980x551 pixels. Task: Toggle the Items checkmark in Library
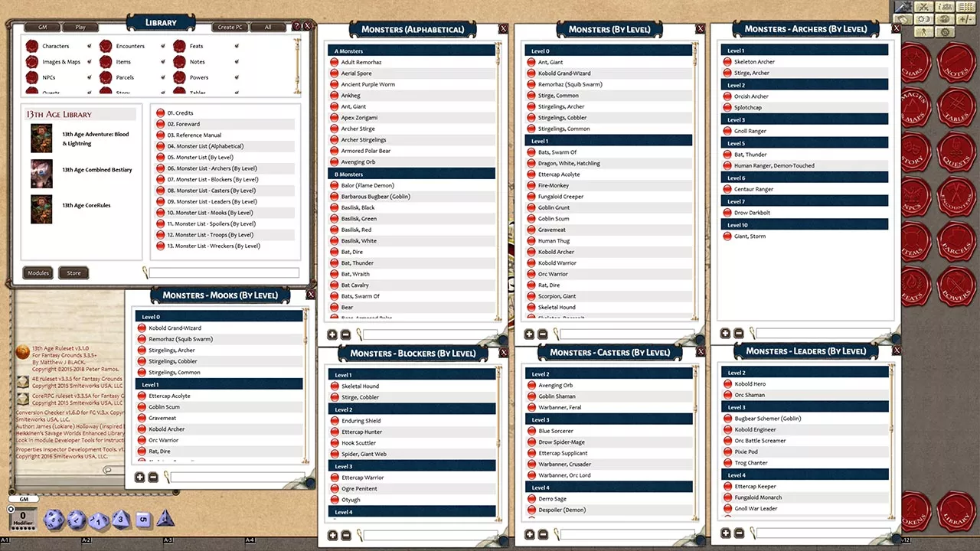point(163,62)
